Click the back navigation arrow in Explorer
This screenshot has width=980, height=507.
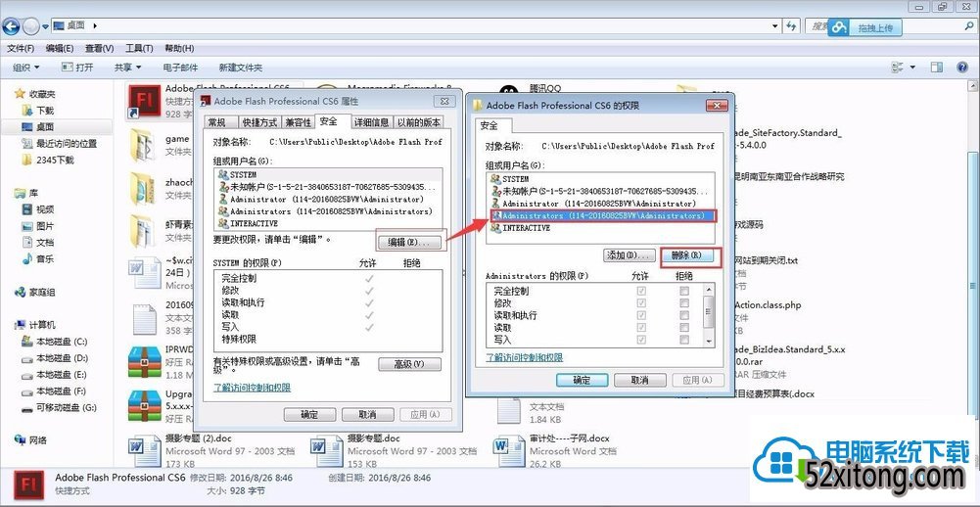click(x=14, y=26)
